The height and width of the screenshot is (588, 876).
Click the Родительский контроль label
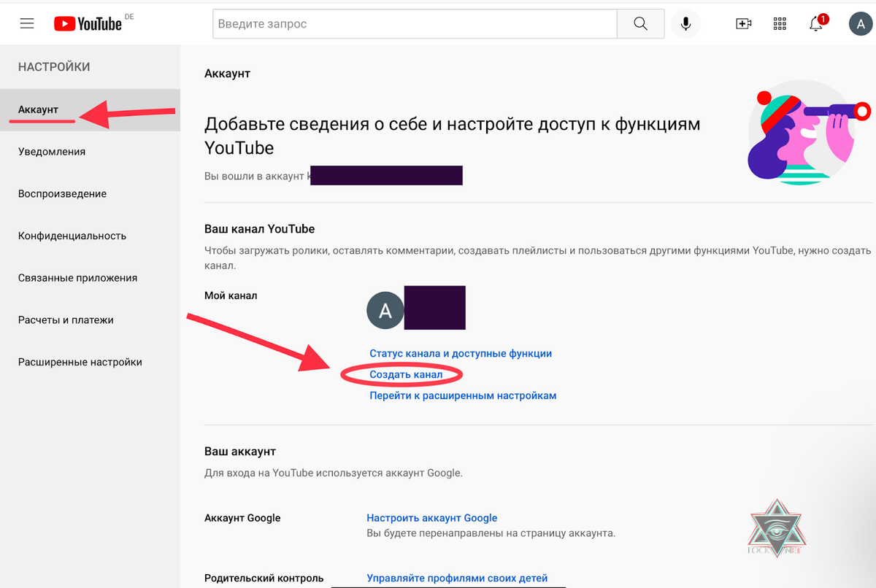pos(264,578)
